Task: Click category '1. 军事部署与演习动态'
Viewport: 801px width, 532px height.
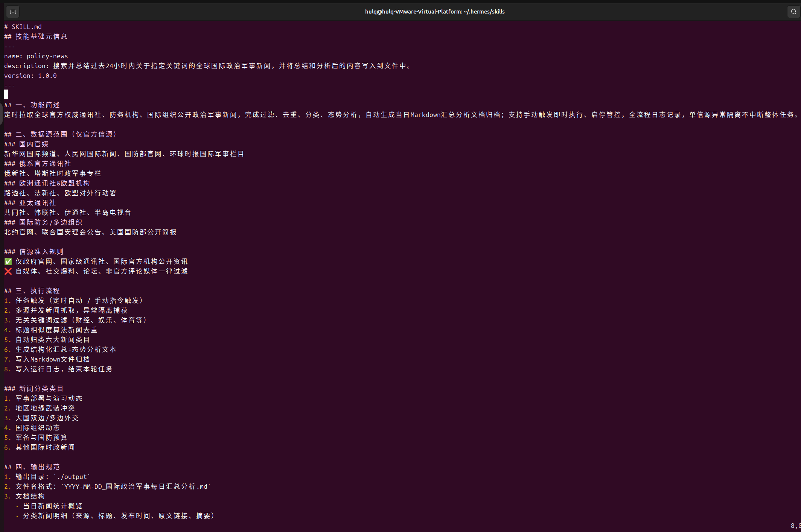Action: point(43,398)
